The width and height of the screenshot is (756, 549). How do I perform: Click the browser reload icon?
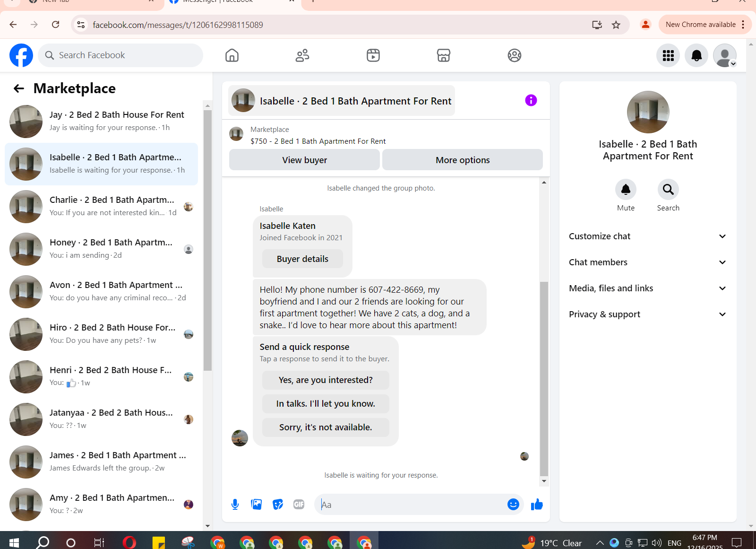point(56,25)
